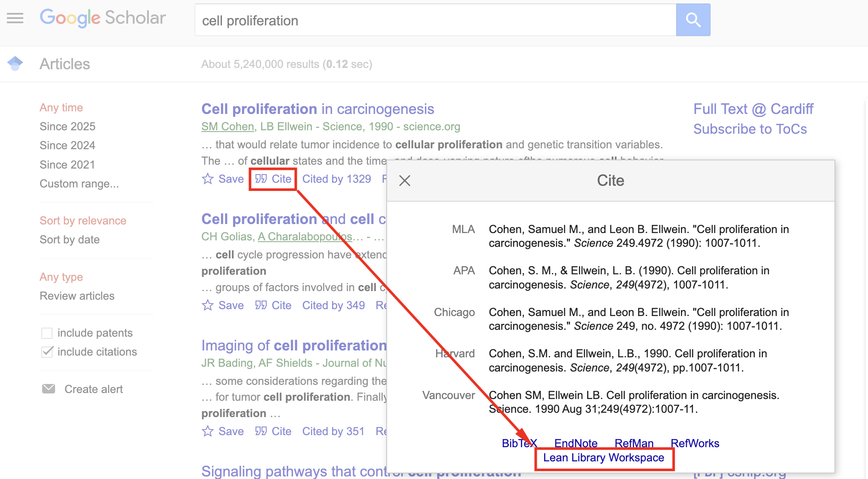Image resolution: width=868 pixels, height=479 pixels.
Task: Click Cite for Cell proliferation in carcinogenesis
Action: (x=273, y=179)
